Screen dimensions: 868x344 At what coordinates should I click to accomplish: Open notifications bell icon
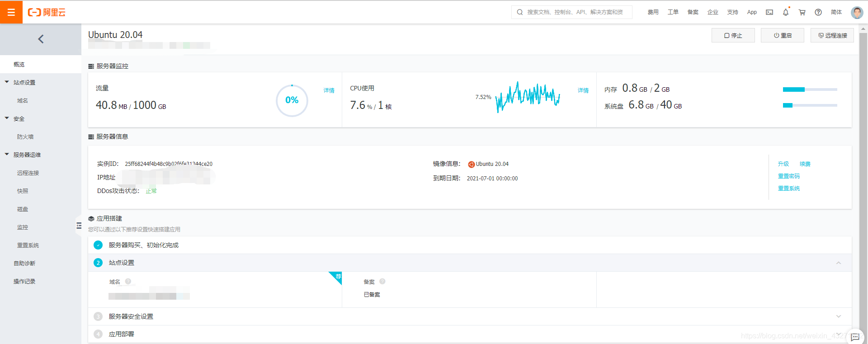(786, 12)
